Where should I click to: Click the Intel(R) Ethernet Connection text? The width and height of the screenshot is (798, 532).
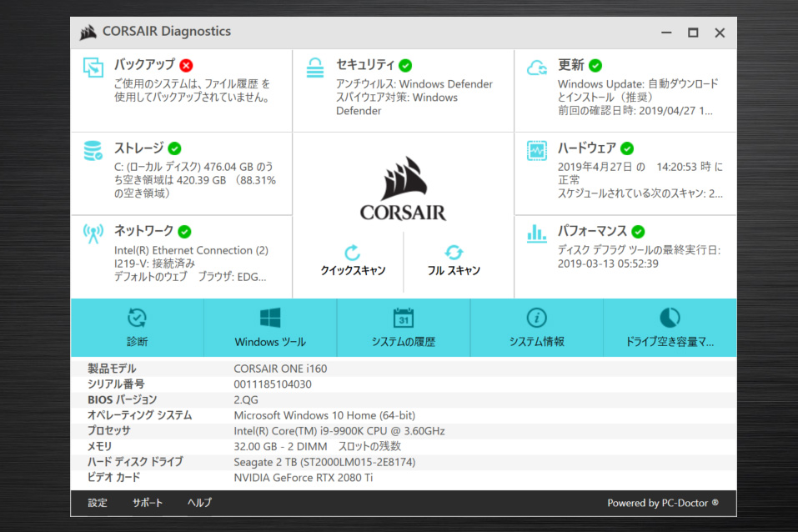[x=191, y=257]
